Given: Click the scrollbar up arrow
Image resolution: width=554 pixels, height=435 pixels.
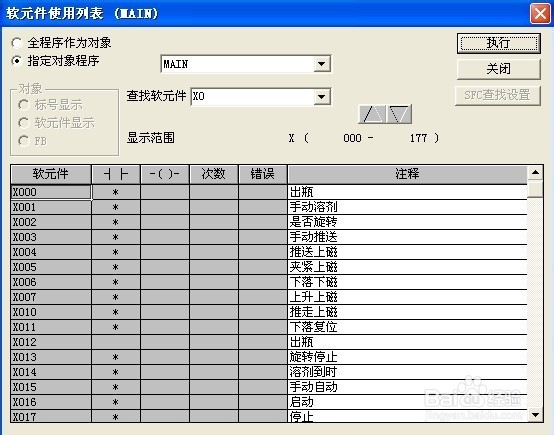Looking at the screenshot, I should coord(535,172).
